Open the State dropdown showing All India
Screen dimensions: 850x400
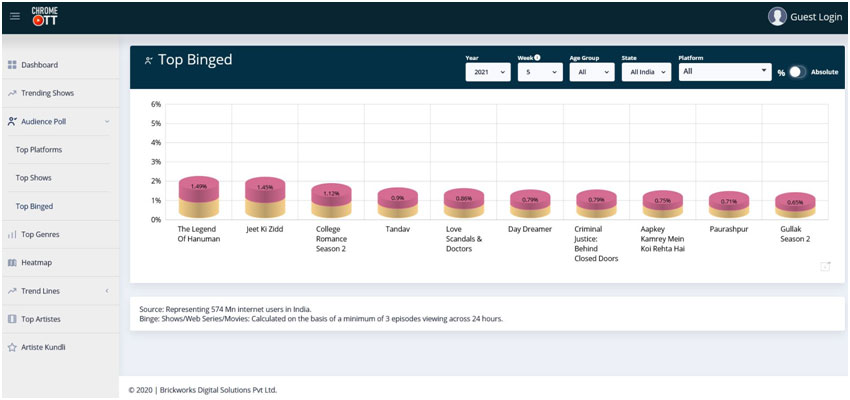pos(645,72)
